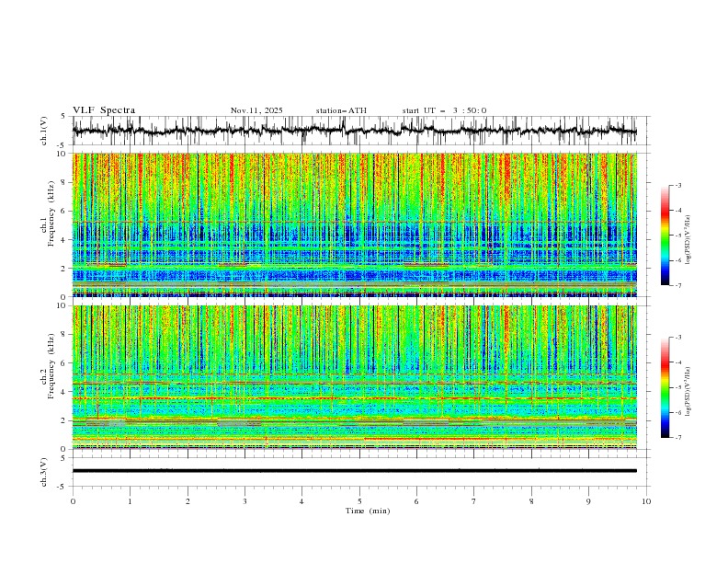Click the ch.2 spectrogram "4" kHz tick label
This screenshot has width=728, height=563.
(63, 392)
